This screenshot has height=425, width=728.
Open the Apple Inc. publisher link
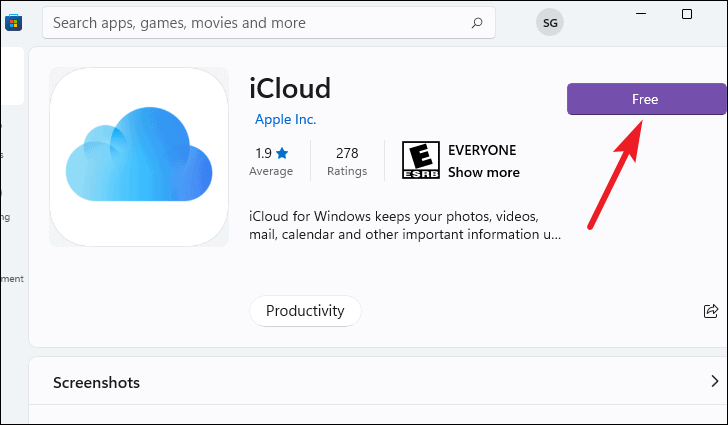pos(286,119)
